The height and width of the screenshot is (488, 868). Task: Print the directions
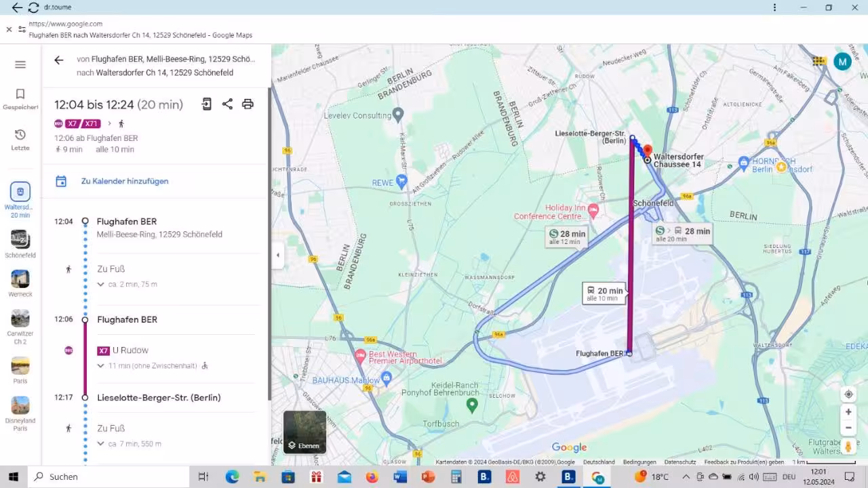[x=248, y=104]
